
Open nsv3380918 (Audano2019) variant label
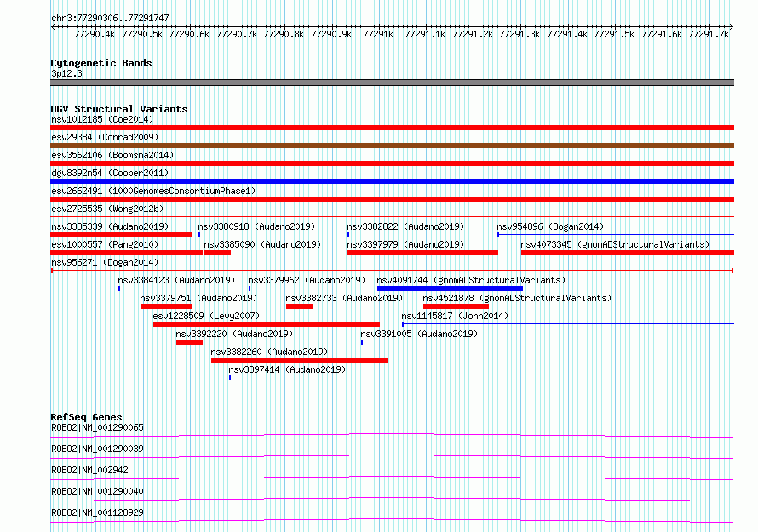click(256, 226)
